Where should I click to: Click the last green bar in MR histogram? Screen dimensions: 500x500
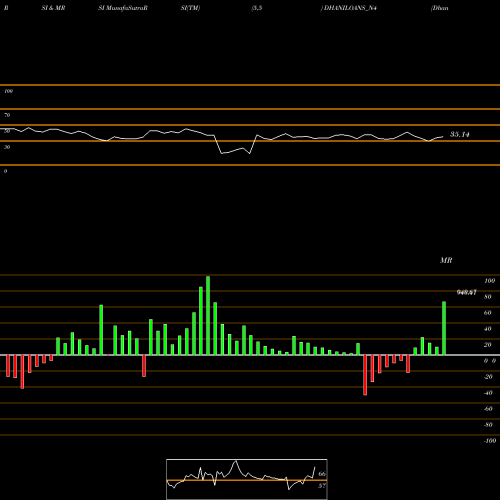[x=444, y=328]
